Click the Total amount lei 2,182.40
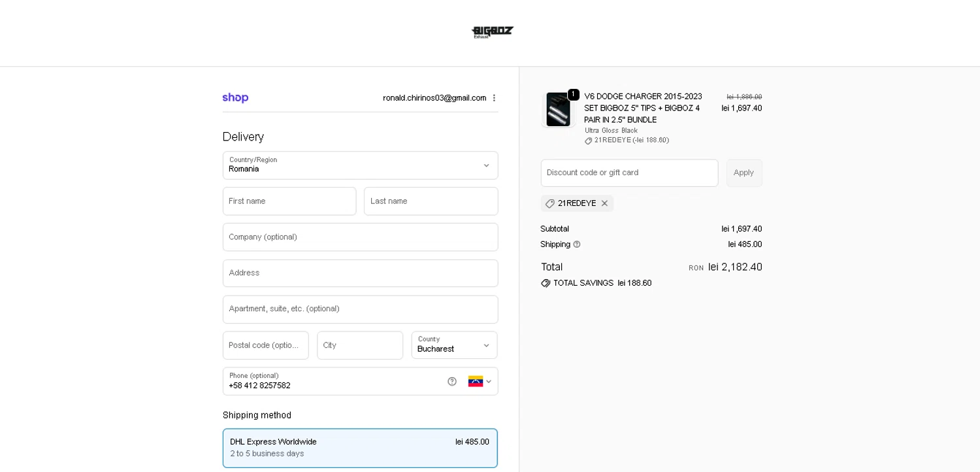This screenshot has height=472, width=980. pyautogui.click(x=735, y=267)
